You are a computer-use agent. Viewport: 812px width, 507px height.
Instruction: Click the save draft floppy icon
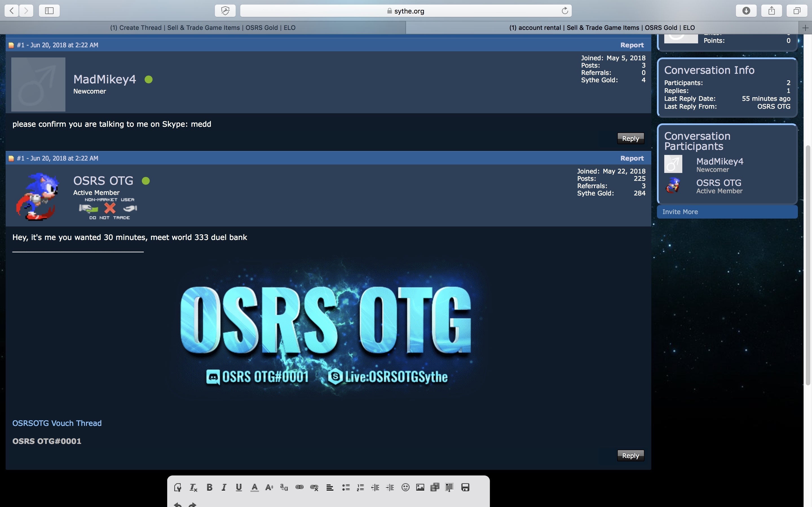pos(465,487)
